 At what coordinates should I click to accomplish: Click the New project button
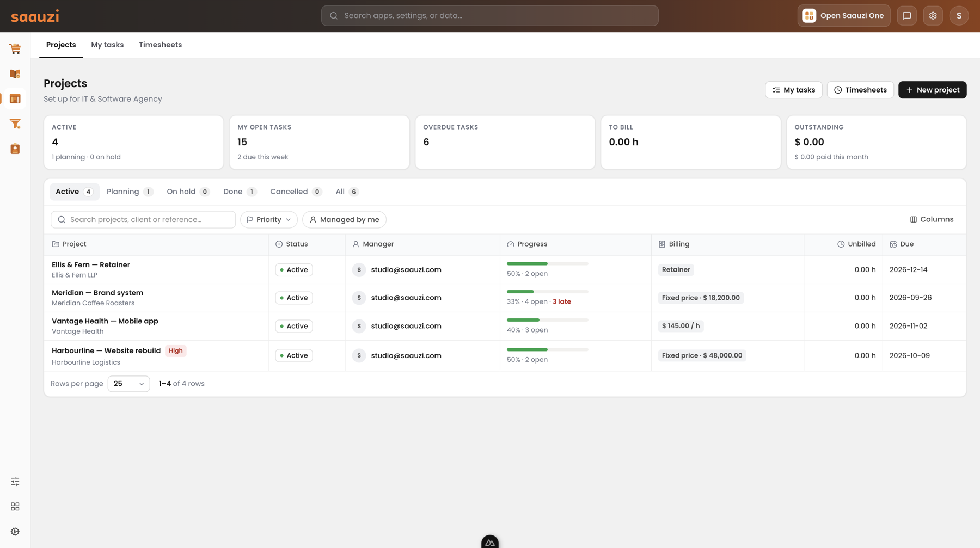[933, 90]
